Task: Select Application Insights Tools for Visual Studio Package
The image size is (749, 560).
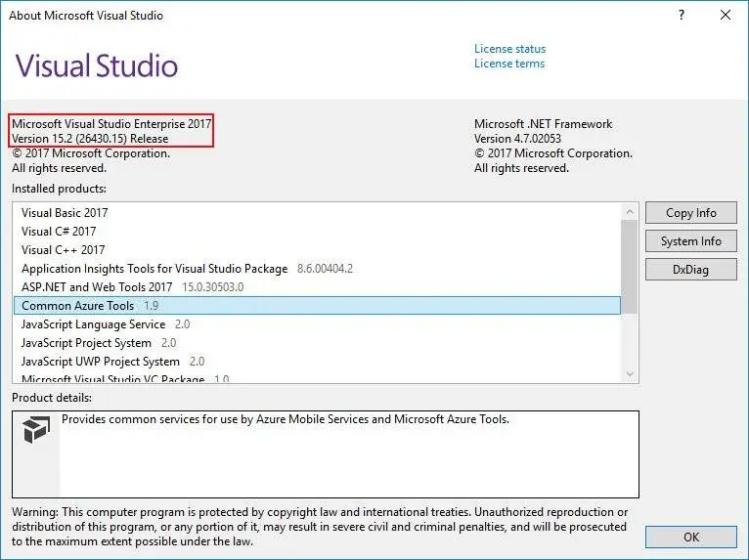Action: coord(317,269)
